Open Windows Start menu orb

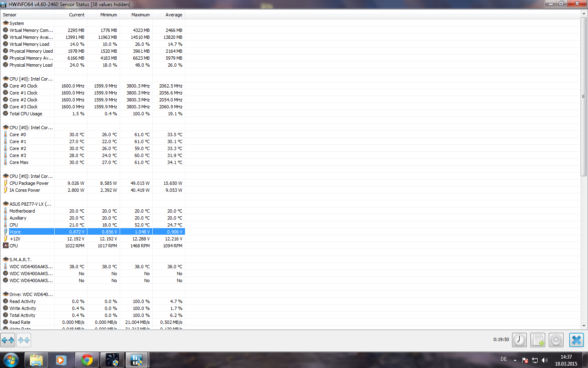coord(11,360)
